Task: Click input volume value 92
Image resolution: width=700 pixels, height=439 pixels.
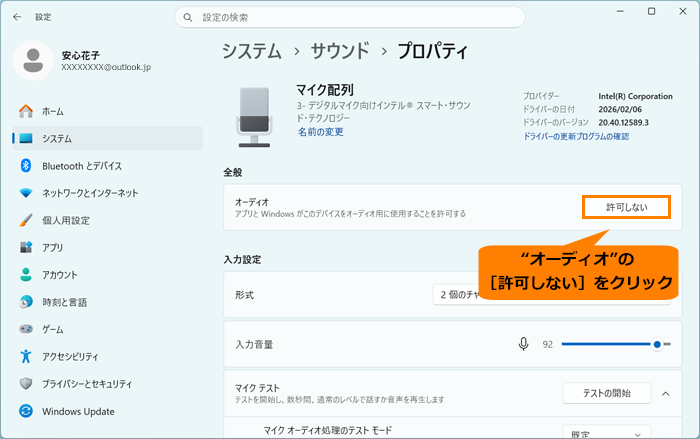Action: [548, 344]
